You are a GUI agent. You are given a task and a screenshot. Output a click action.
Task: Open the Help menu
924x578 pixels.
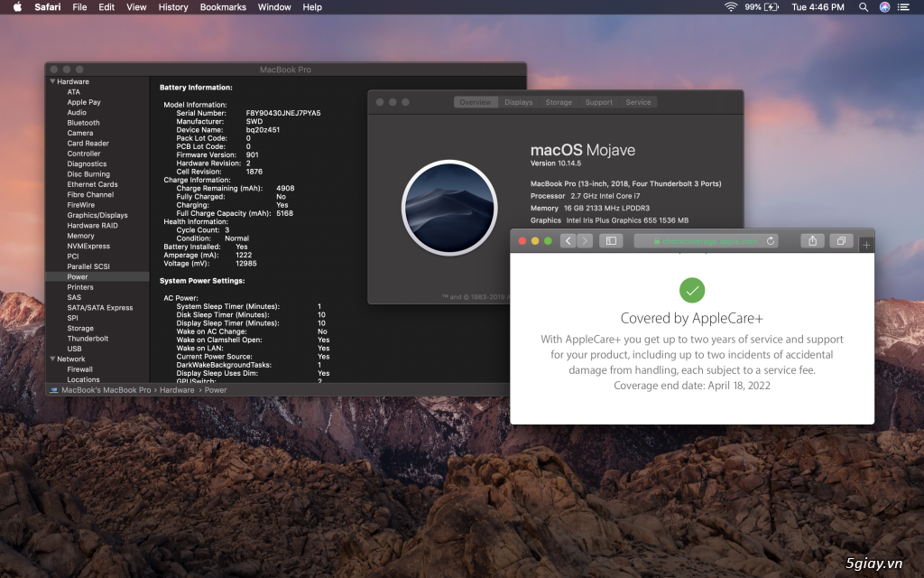click(312, 7)
